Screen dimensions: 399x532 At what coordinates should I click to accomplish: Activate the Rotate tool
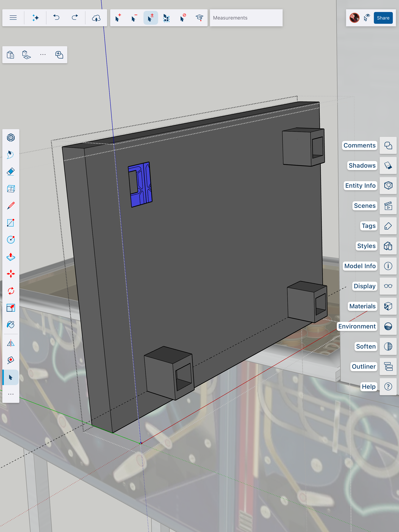pyautogui.click(x=11, y=291)
